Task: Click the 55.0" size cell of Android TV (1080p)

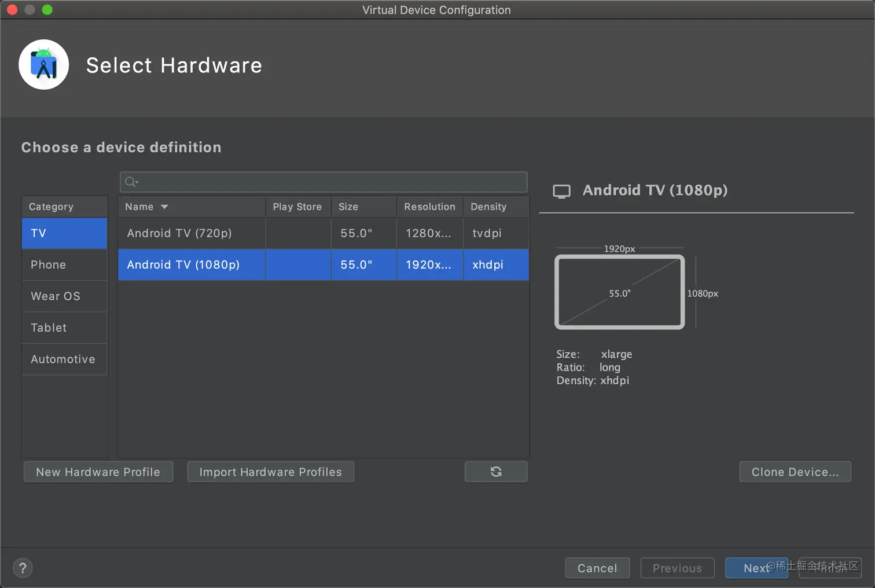Action: [x=364, y=264]
